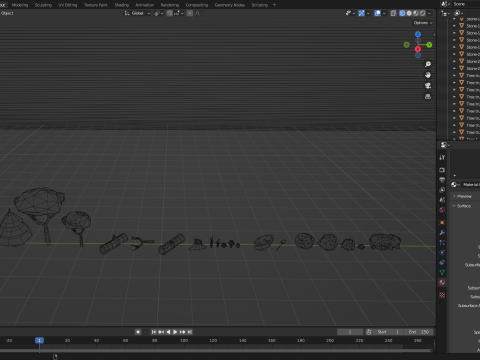This screenshot has height=360, width=480.
Task: Open outliner filter dropdown
Action: pos(459,13)
